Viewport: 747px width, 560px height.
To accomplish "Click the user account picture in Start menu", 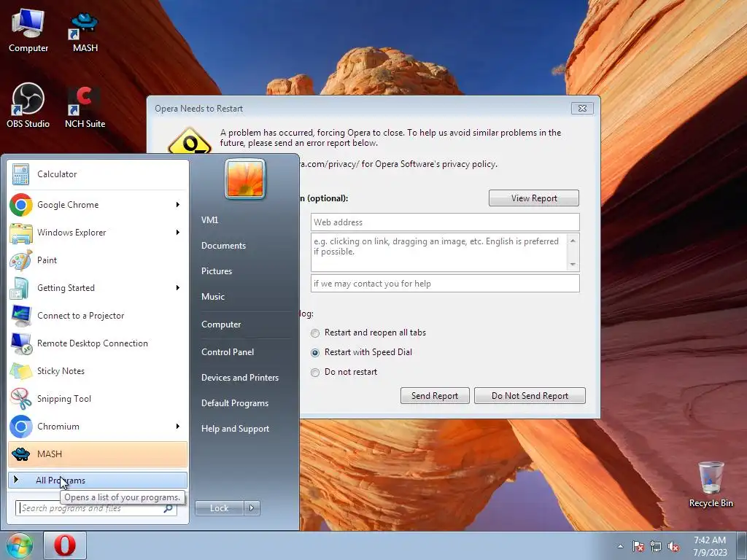I will tap(245, 179).
